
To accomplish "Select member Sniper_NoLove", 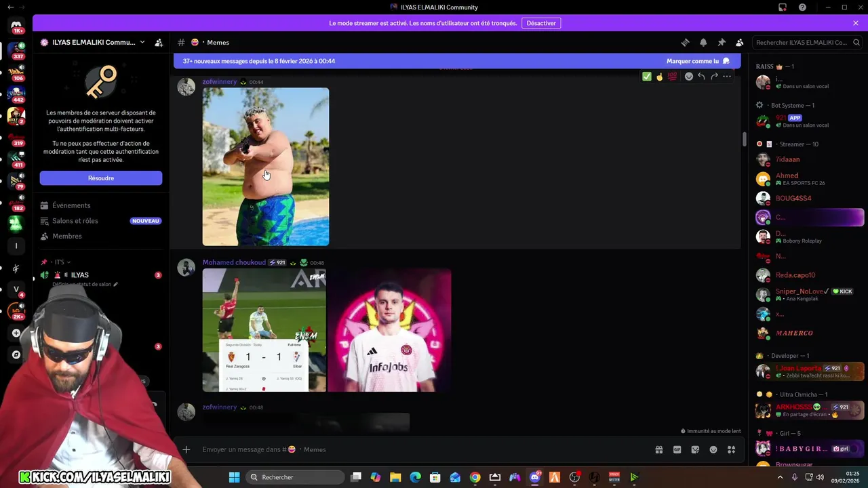I will [x=810, y=295].
